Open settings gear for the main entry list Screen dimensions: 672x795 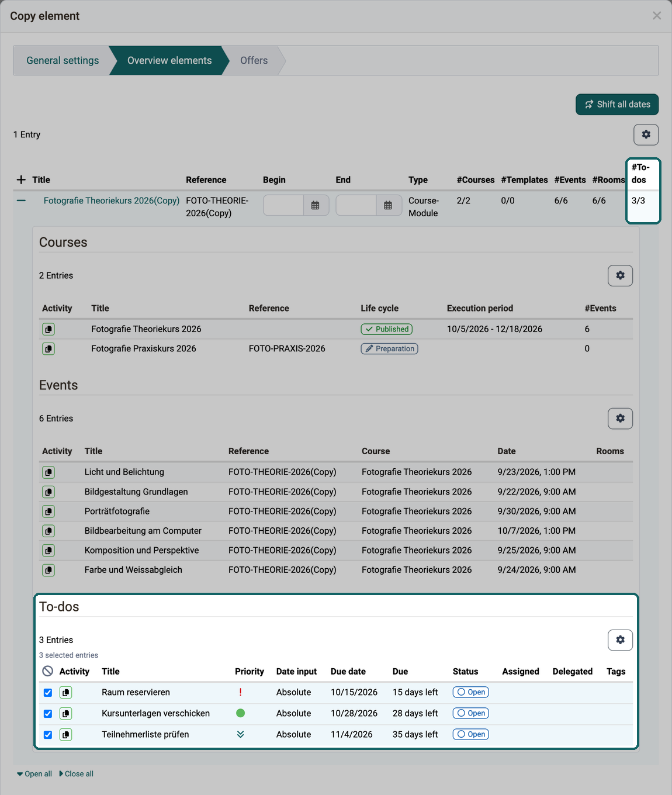[646, 134]
